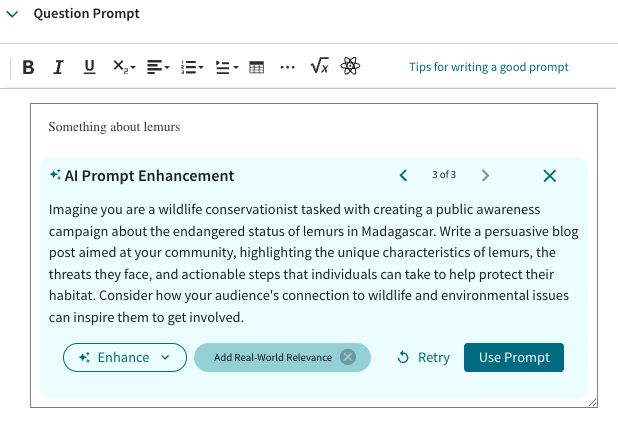Insert a table from toolbar

pos(257,67)
